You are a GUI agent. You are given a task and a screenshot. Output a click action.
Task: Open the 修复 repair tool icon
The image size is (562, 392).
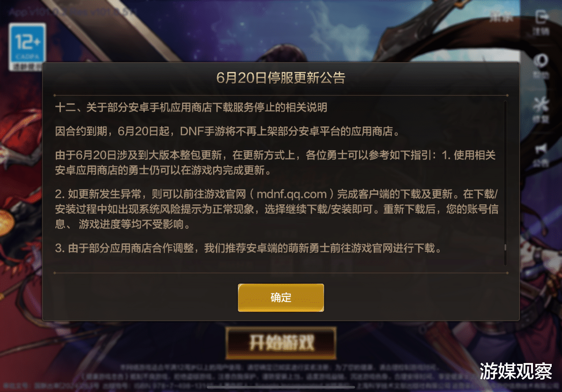[x=542, y=111]
